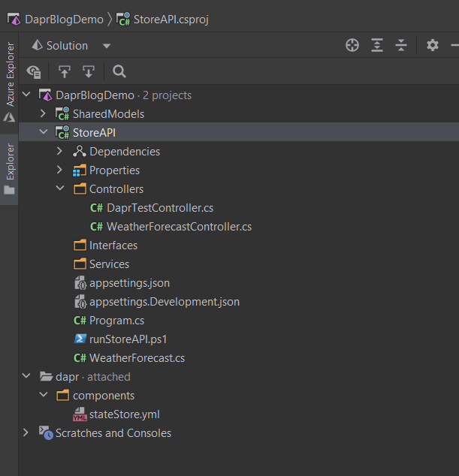Hide the Solution panel with the minimize dash
Image resolution: width=459 pixels, height=476 pixels.
[x=454, y=46]
